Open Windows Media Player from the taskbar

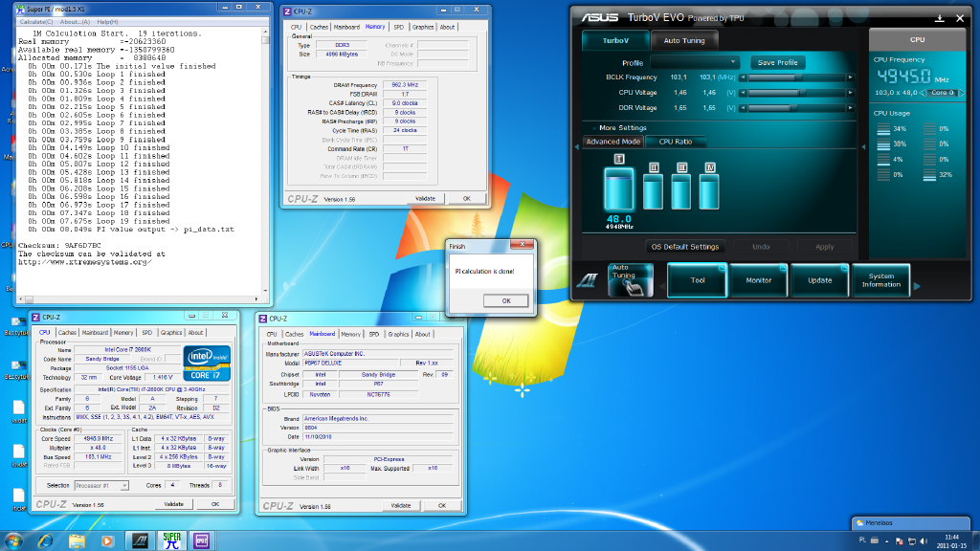point(107,541)
